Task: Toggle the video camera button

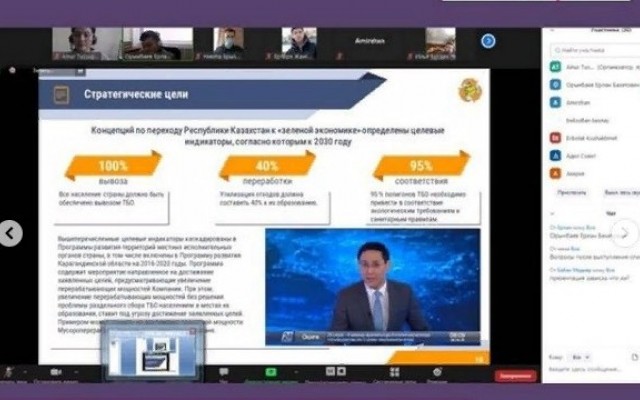Action: [55, 371]
